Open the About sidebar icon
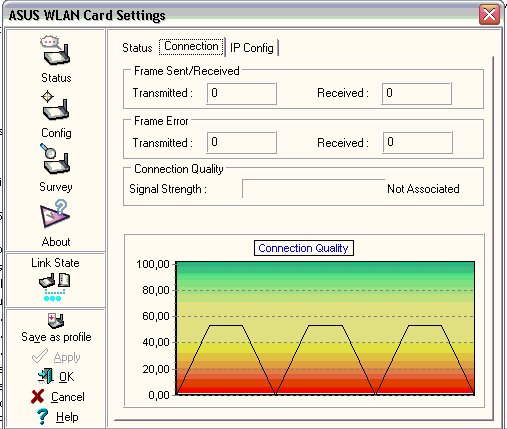Viewport: 507px width, 429px height. tap(55, 214)
